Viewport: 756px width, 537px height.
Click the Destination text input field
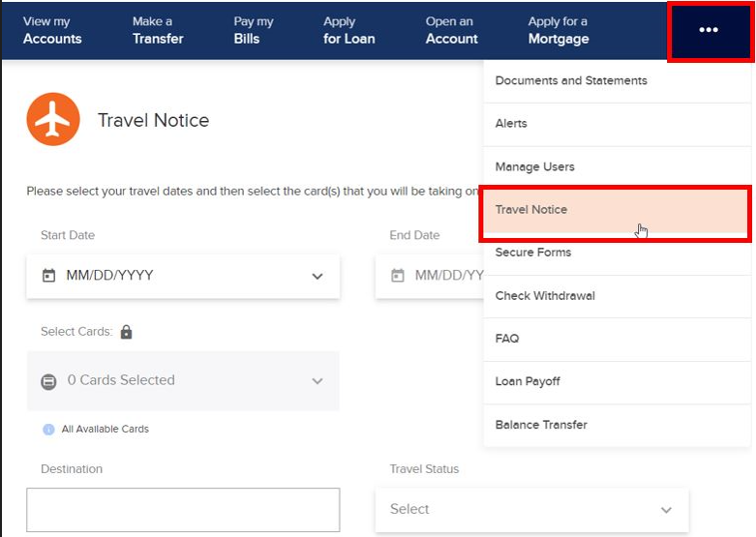tap(183, 510)
